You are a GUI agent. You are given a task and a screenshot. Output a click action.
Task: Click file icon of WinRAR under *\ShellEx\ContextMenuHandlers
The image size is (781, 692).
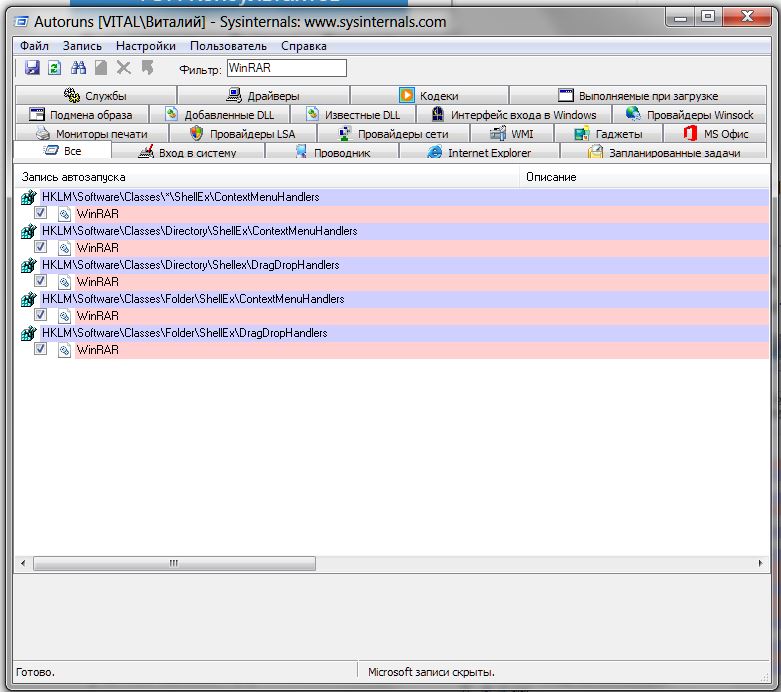coord(64,214)
